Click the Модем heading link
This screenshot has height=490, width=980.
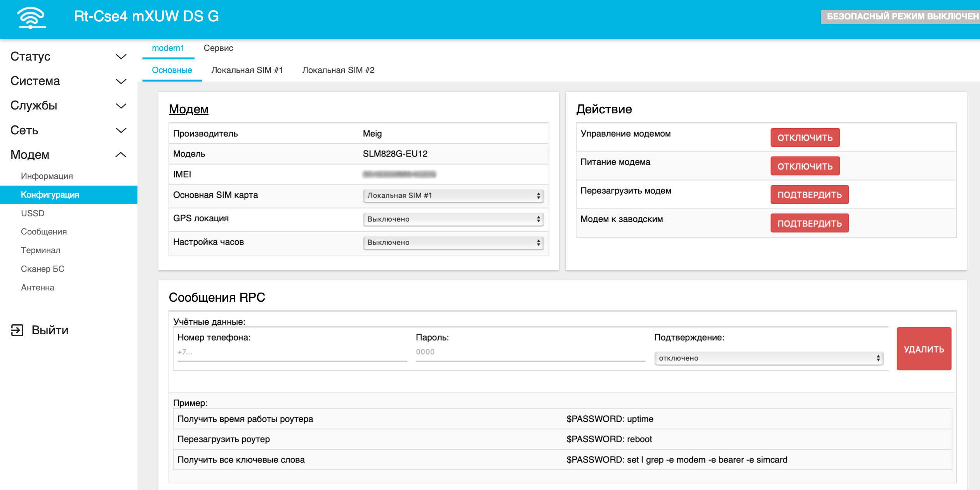click(189, 109)
